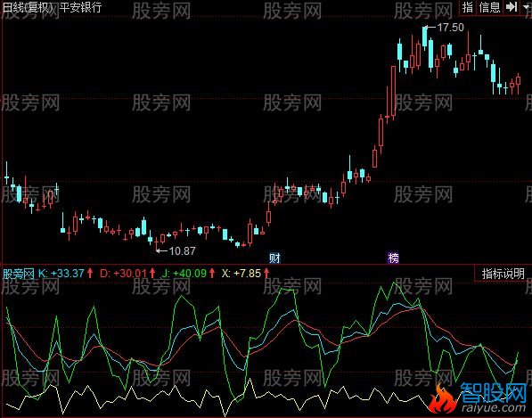
Task: Click the purple 榜 event marker
Action: 393,258
